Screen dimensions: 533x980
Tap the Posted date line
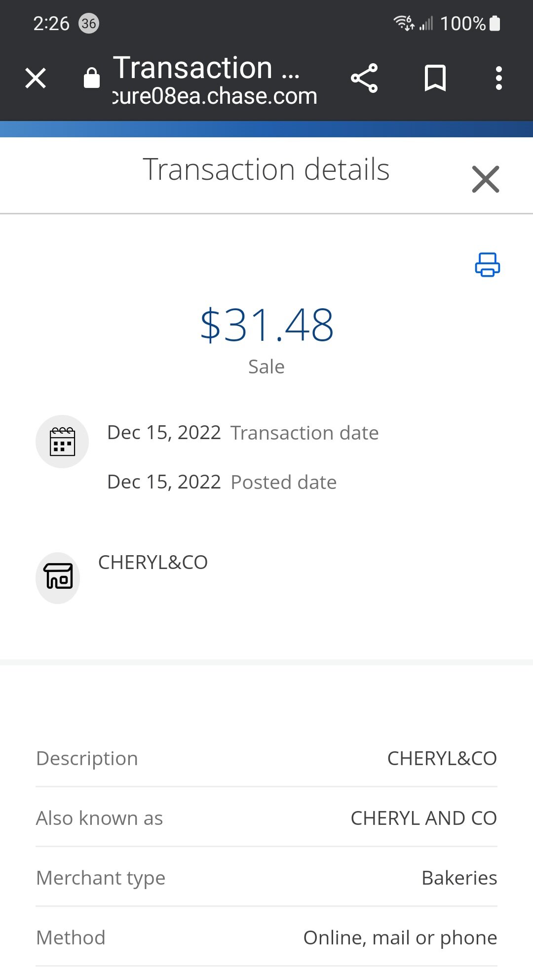(222, 482)
